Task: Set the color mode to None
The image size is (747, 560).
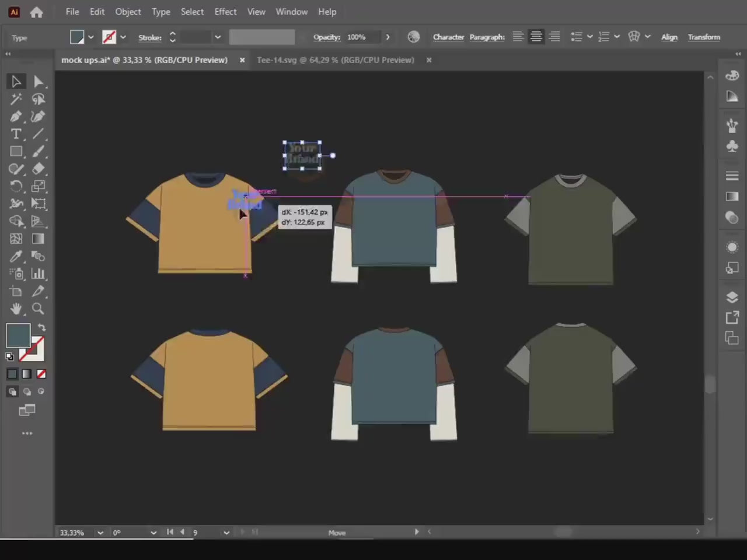Action: (x=41, y=374)
